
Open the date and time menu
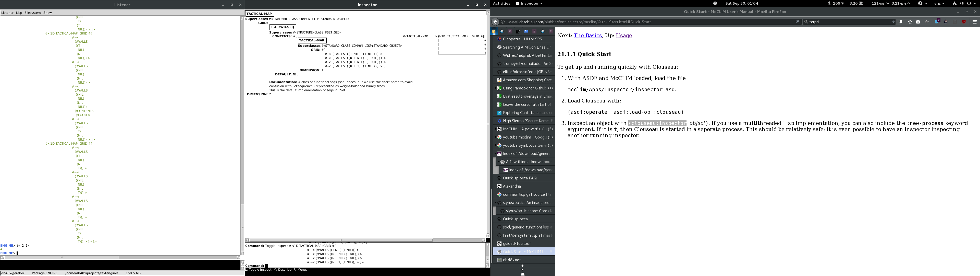tap(741, 3)
